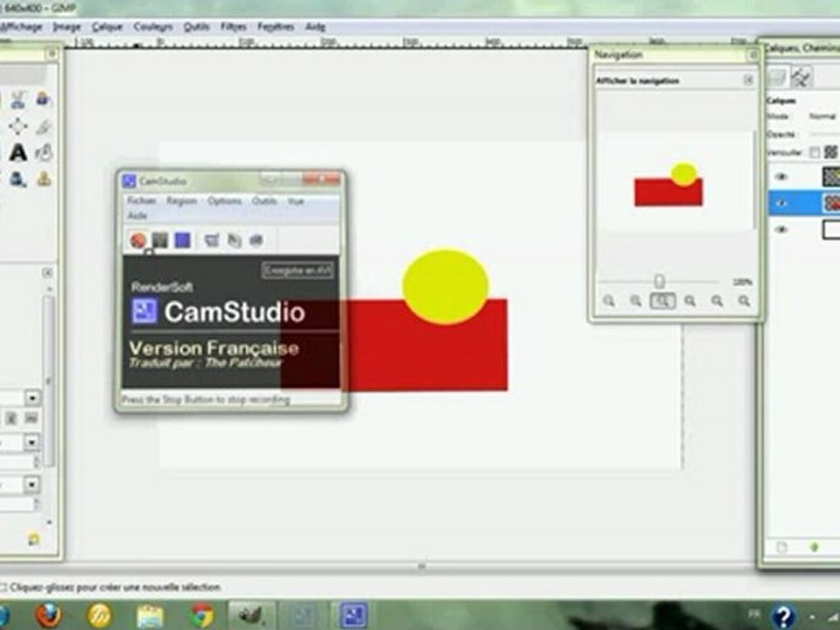This screenshot has width=840, height=630.
Task: Open the Region menu in CamStudio
Action: (182, 201)
